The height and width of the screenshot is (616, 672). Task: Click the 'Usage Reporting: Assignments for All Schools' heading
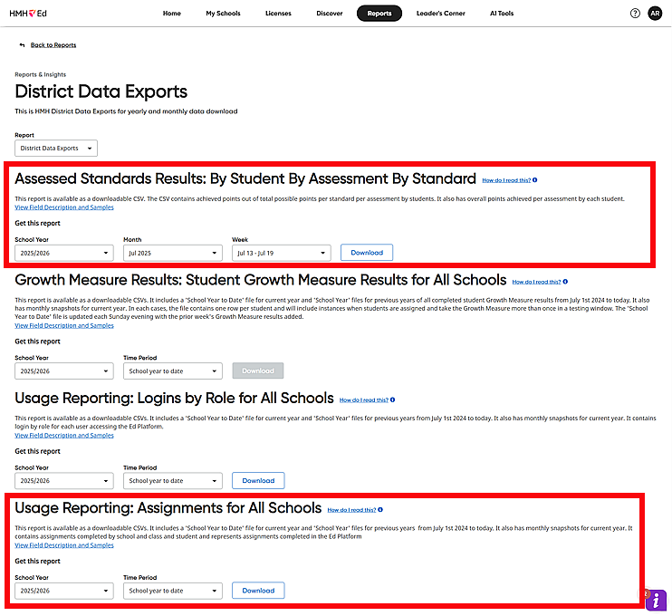(168, 508)
